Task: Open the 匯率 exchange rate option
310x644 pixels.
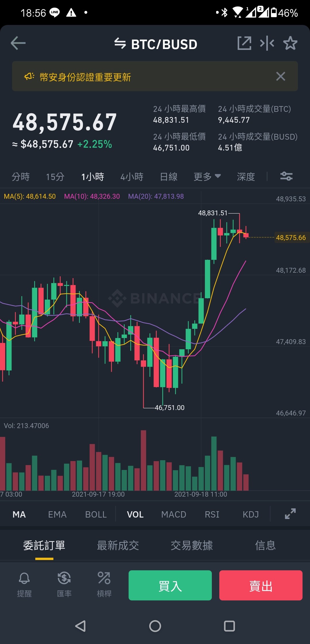Action: pyautogui.click(x=64, y=585)
